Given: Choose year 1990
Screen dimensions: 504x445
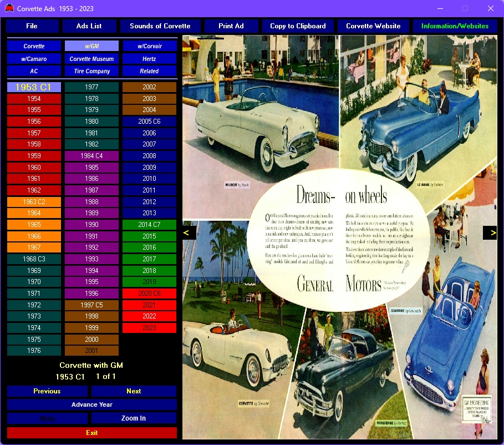Looking at the screenshot, I should click(x=91, y=225).
